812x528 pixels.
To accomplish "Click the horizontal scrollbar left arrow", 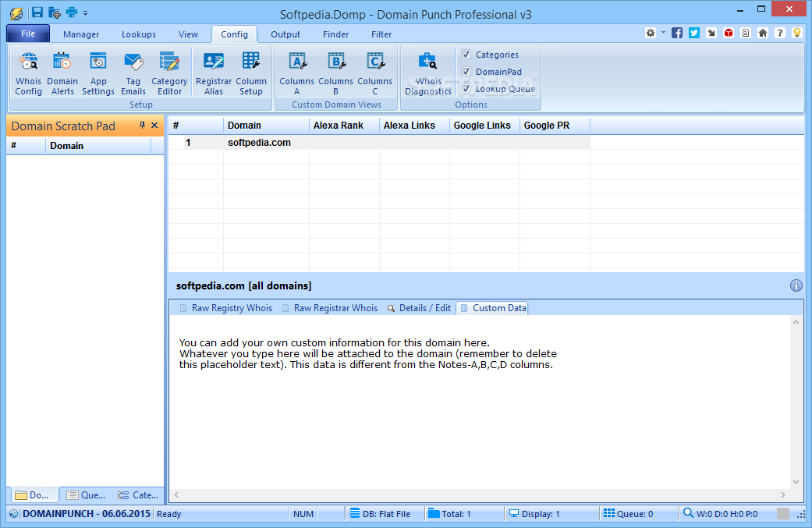I will pyautogui.click(x=176, y=495).
